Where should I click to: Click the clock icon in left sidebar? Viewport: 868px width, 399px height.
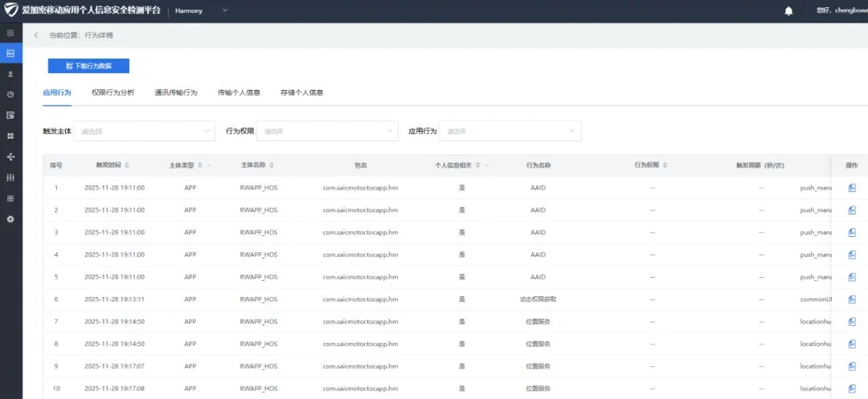(x=10, y=95)
